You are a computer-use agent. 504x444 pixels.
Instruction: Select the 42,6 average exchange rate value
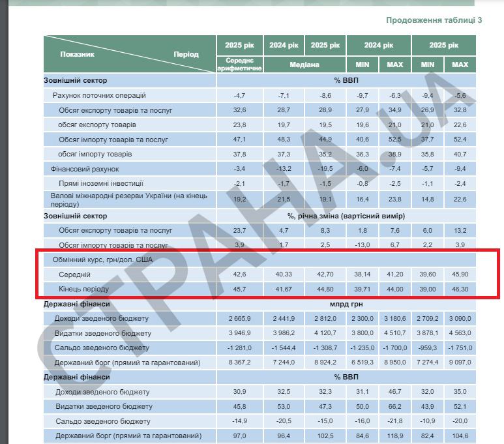pyautogui.click(x=239, y=274)
